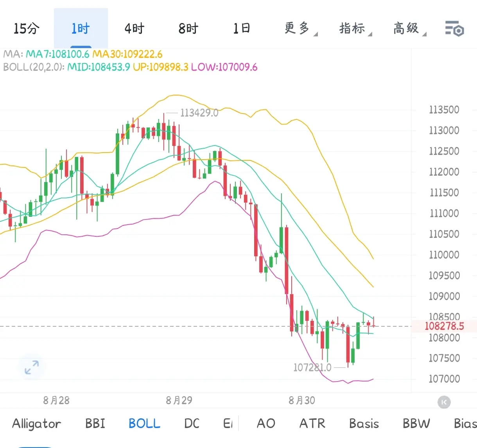Enable the Alligator indicator

point(36,424)
